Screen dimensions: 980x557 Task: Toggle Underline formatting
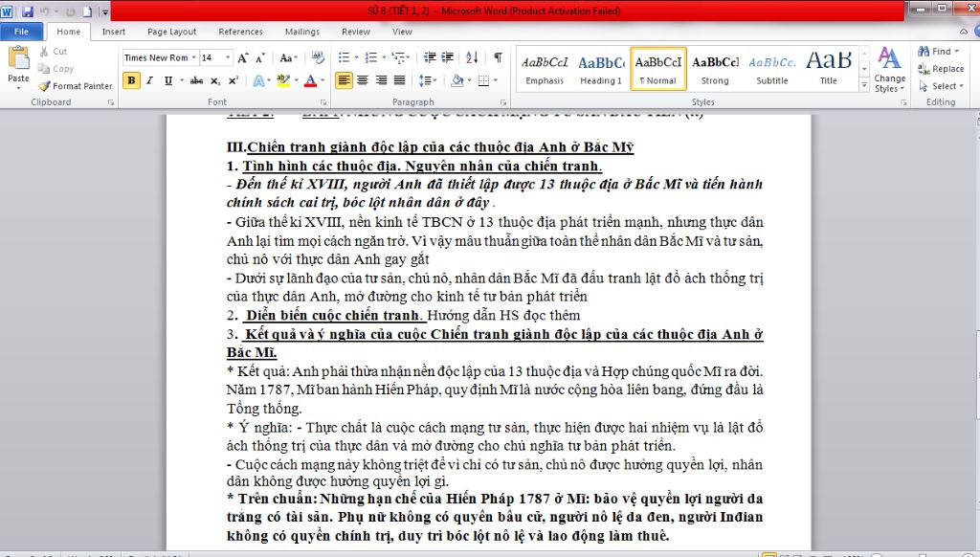[168, 80]
